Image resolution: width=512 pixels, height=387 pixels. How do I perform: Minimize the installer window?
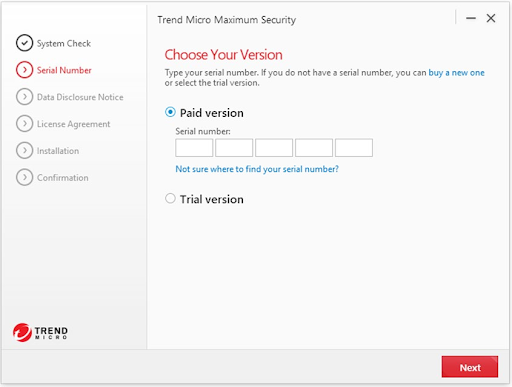point(471,18)
